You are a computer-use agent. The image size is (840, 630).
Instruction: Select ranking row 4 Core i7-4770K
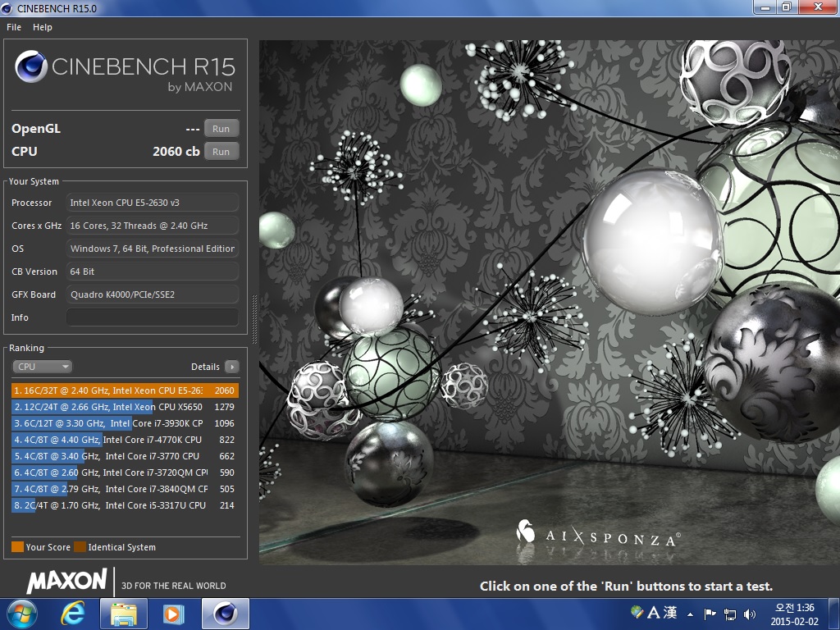pos(125,440)
